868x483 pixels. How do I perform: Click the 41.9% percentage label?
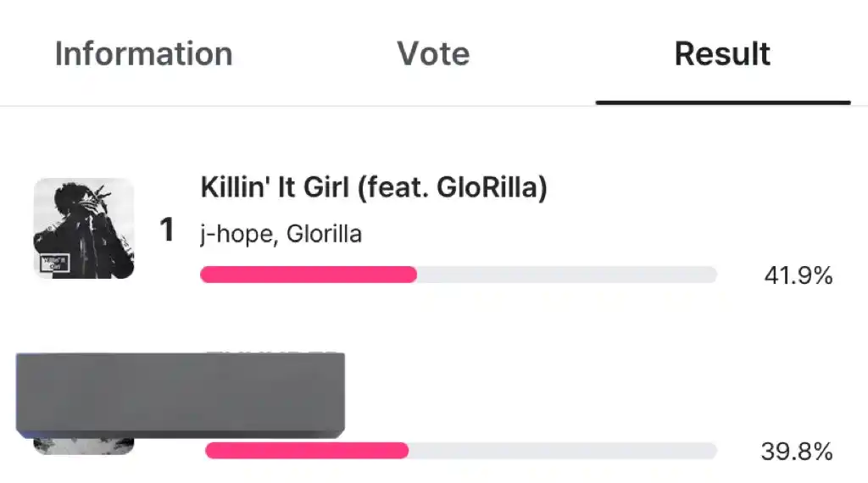tap(798, 275)
